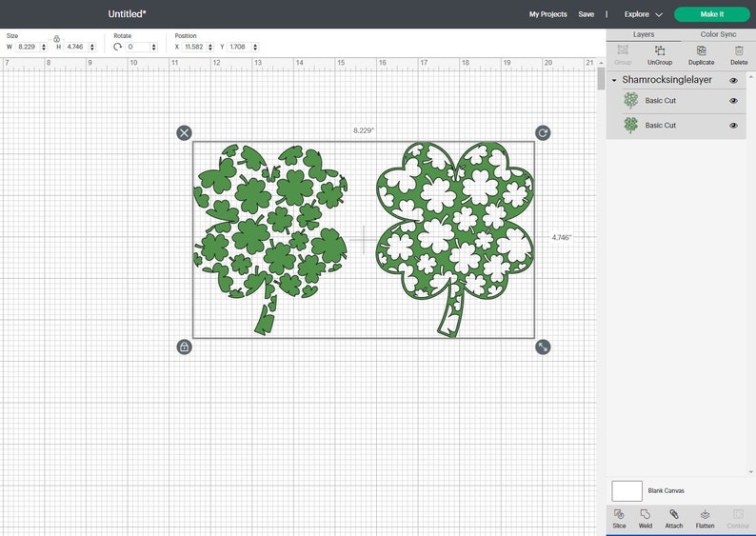Click the Attach tool icon
The image size is (756, 536).
click(x=673, y=515)
